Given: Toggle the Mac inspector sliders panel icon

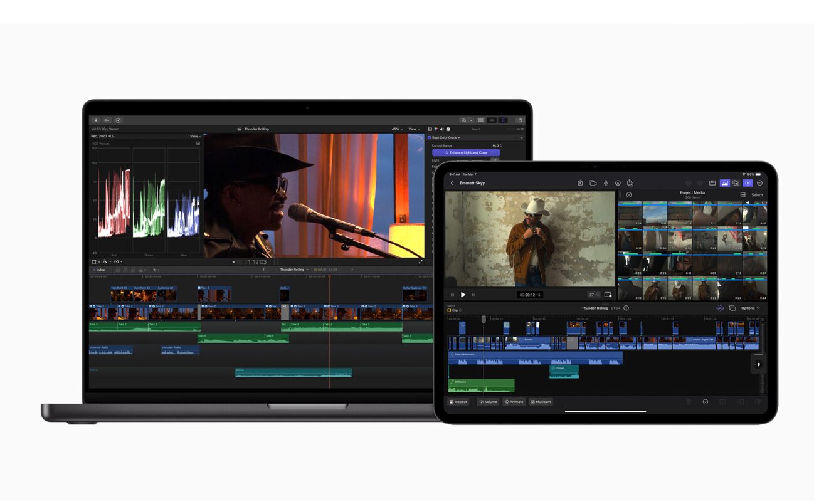Looking at the screenshot, I should click(x=503, y=120).
